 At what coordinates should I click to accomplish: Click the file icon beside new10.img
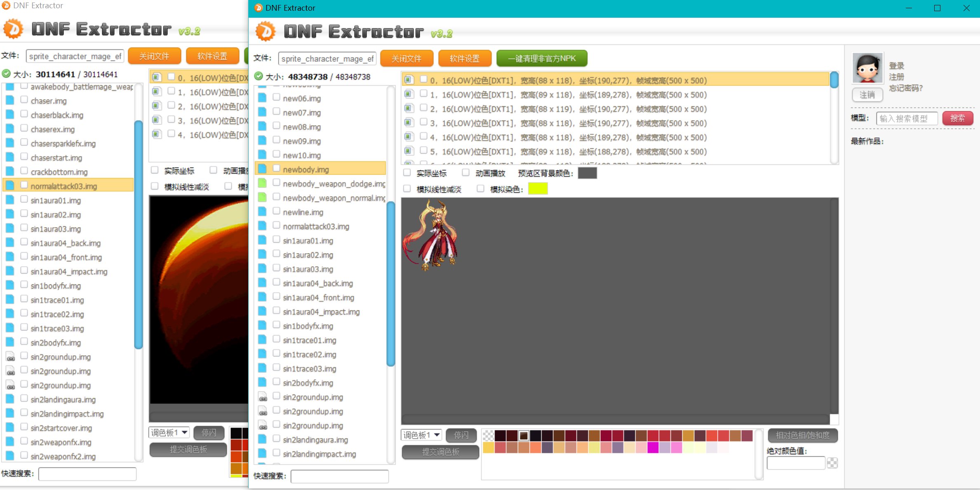click(x=262, y=155)
